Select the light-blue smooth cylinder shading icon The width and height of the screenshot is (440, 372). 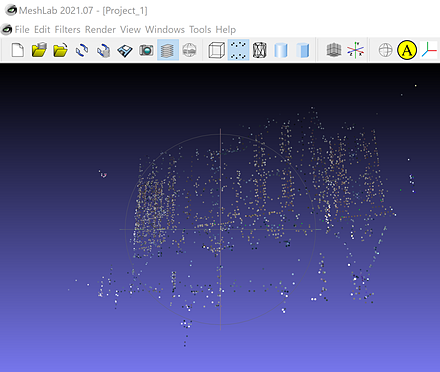(x=281, y=50)
